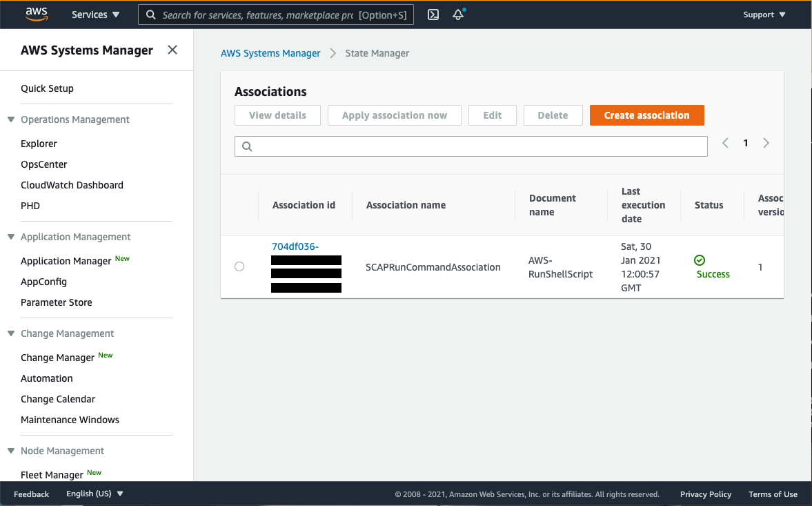Click the AWS logo to return home

(36, 14)
